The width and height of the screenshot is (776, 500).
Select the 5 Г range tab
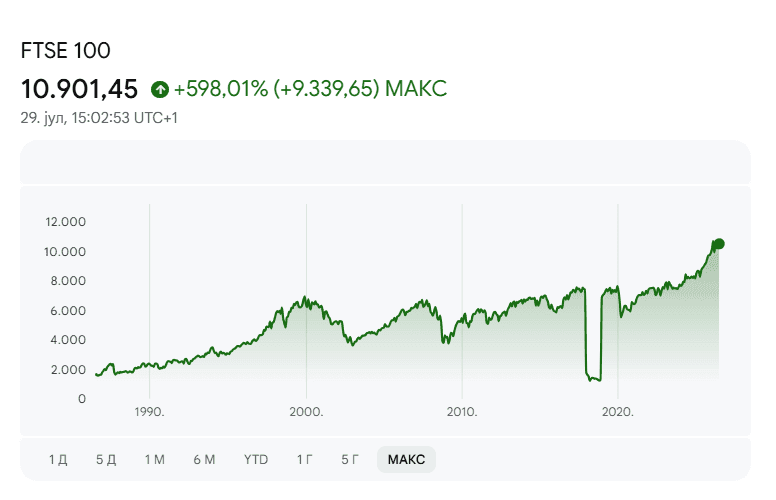tap(349, 459)
